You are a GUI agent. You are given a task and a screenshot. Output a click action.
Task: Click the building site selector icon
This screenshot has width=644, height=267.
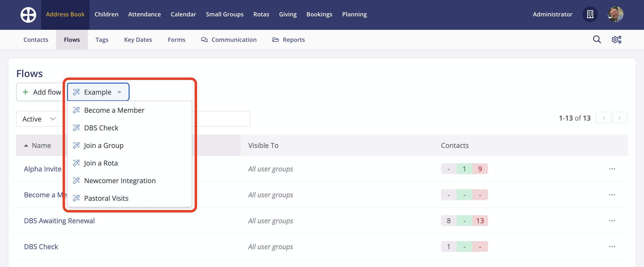click(590, 14)
